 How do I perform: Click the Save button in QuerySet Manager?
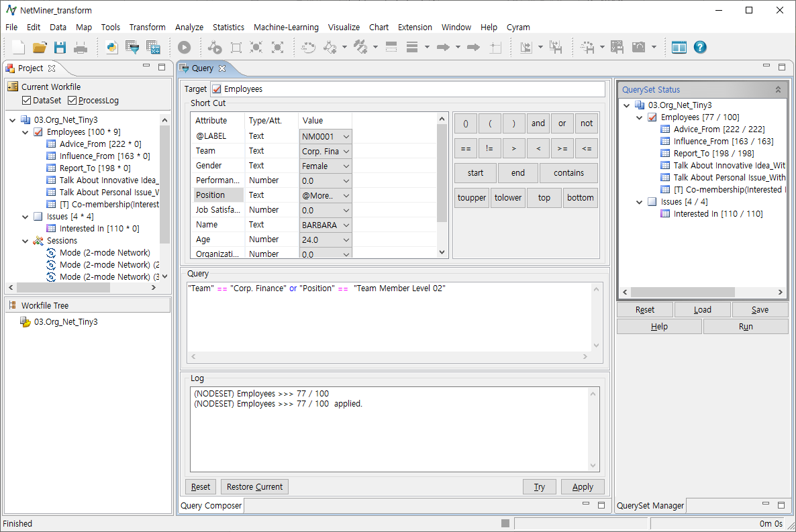pos(760,310)
